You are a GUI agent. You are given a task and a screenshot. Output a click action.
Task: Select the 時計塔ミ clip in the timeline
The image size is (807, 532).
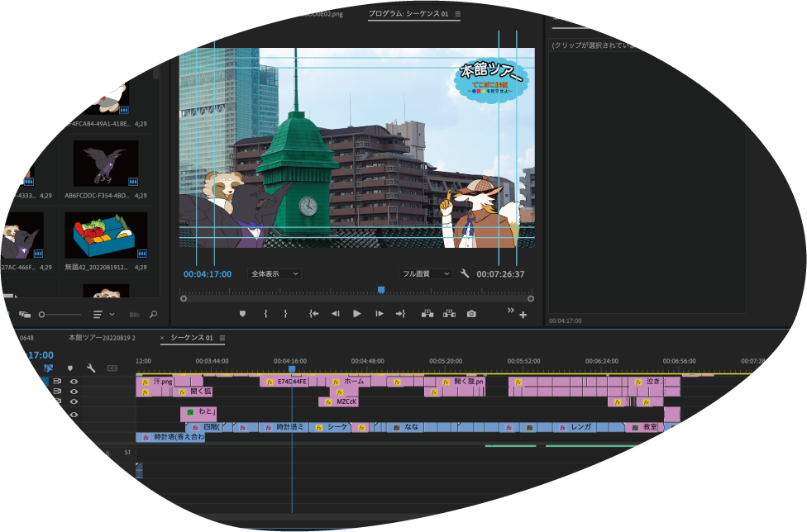point(284,427)
